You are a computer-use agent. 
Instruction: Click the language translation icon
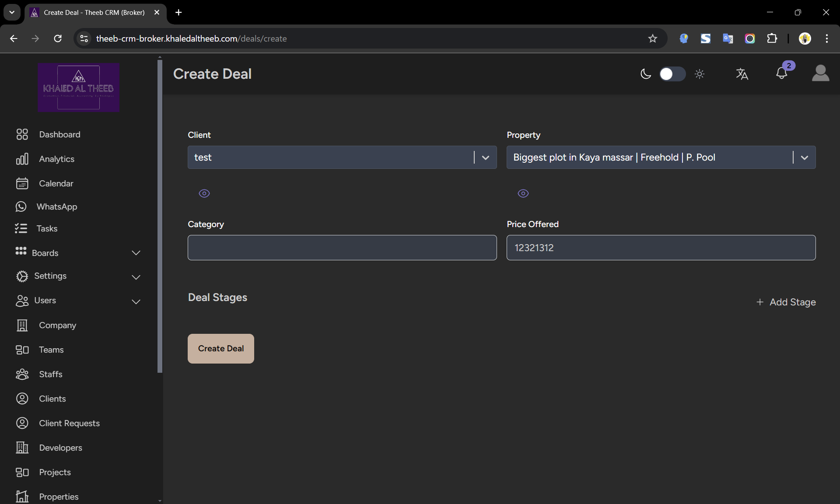(742, 74)
